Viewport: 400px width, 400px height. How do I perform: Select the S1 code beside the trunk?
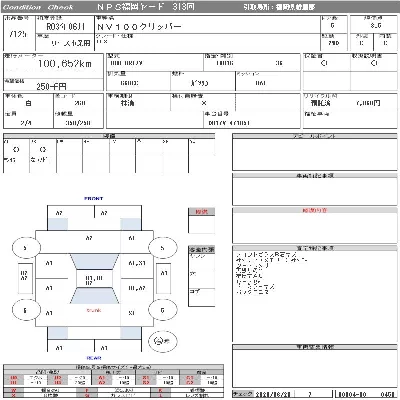pos(132,313)
